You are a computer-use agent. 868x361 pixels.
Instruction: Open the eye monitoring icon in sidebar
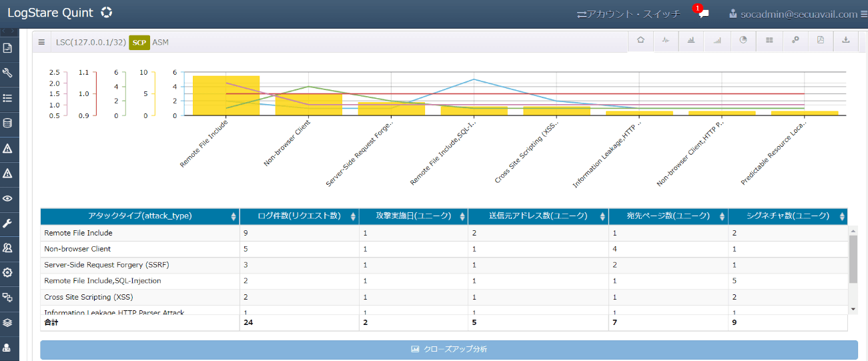(x=8, y=198)
